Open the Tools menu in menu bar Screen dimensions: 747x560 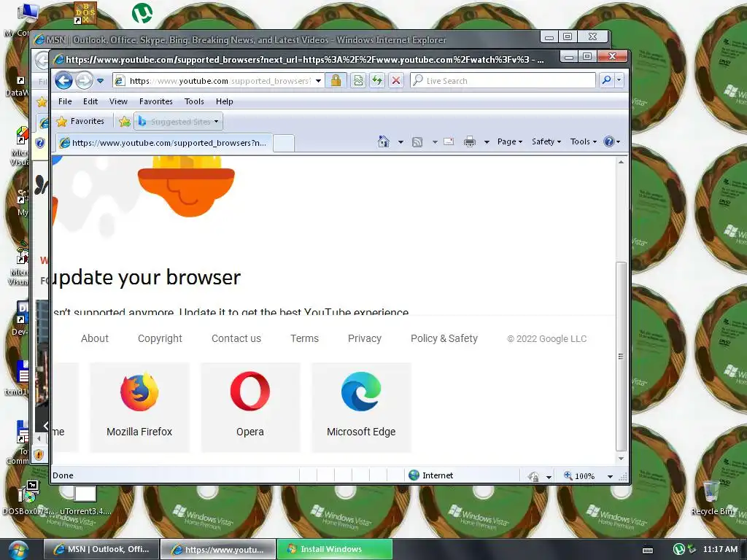click(x=194, y=101)
